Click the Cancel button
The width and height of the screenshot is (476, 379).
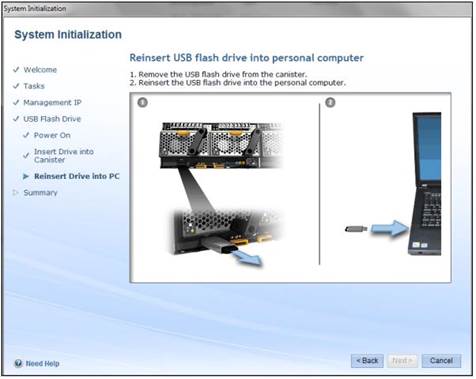[x=441, y=361]
